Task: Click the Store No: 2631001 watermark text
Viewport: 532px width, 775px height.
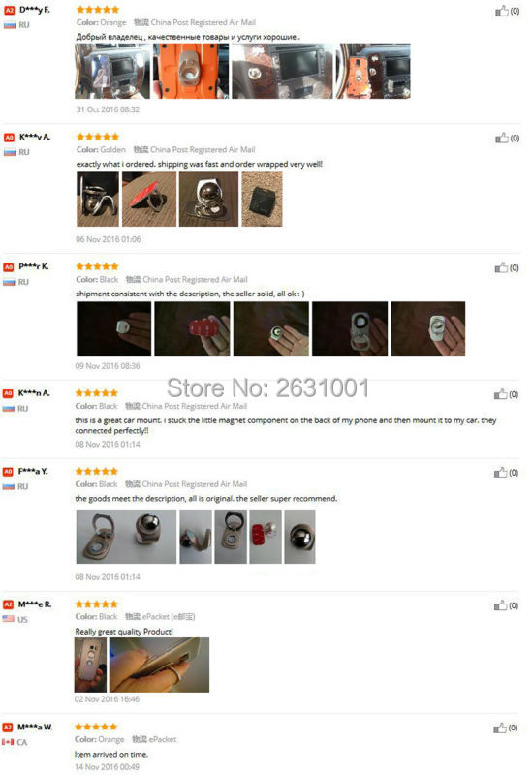Action: tap(268, 388)
